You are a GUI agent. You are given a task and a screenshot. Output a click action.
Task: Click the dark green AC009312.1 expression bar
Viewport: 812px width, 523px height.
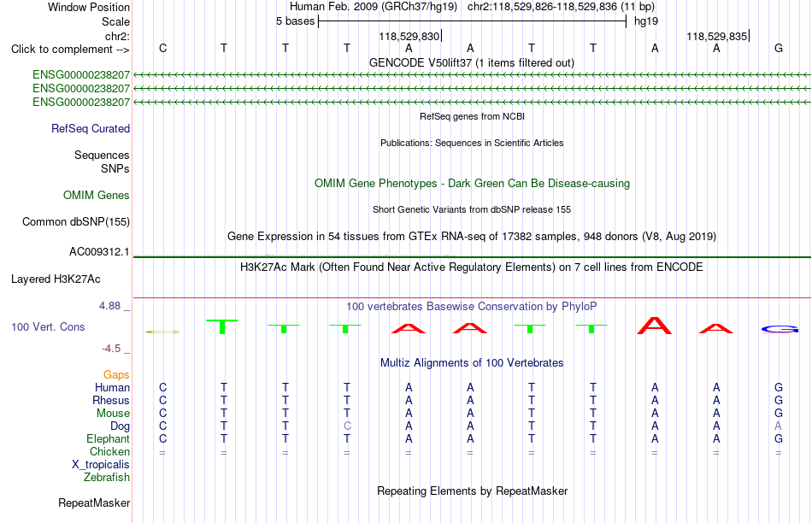(472, 257)
